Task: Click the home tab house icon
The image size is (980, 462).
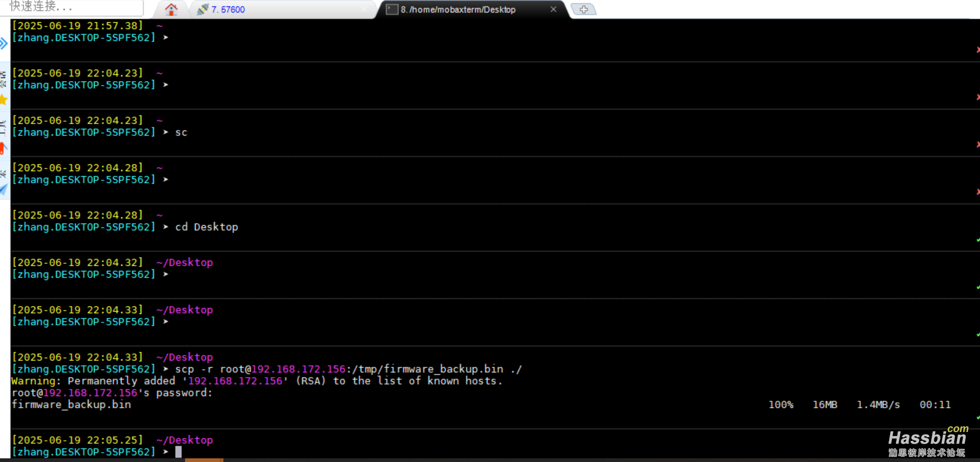Action: click(x=171, y=9)
